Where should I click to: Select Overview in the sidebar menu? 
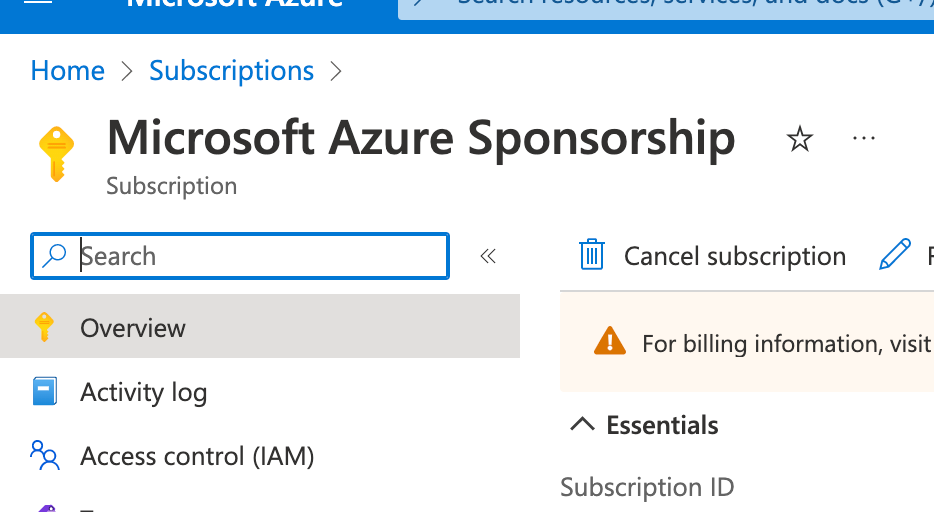[133, 328]
